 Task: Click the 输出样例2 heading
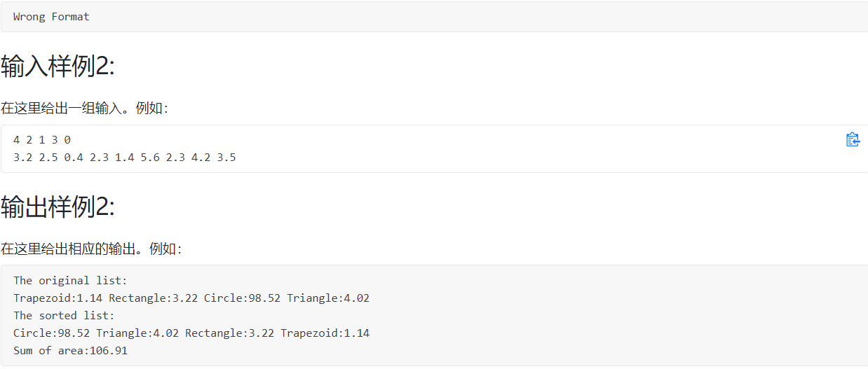coord(57,207)
